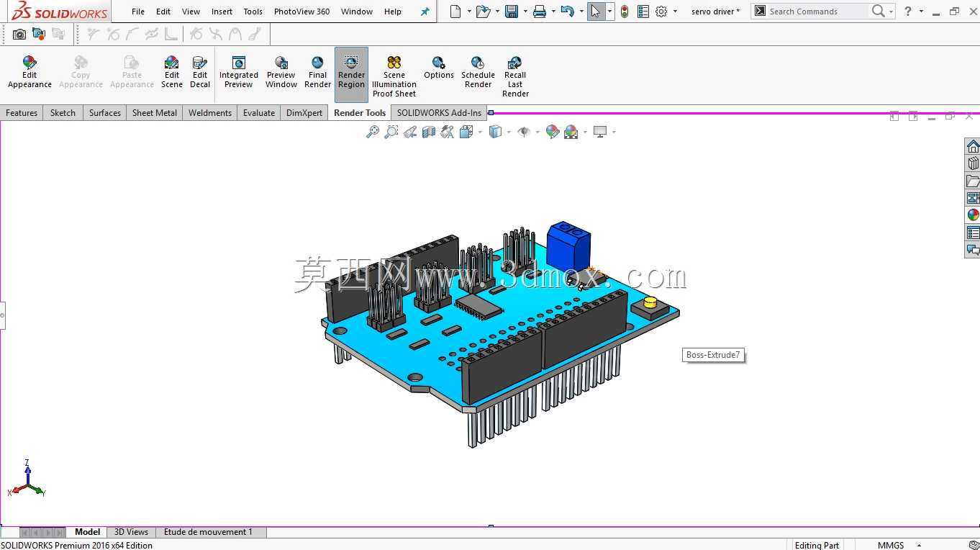Click the yellow push button on board

click(x=650, y=303)
